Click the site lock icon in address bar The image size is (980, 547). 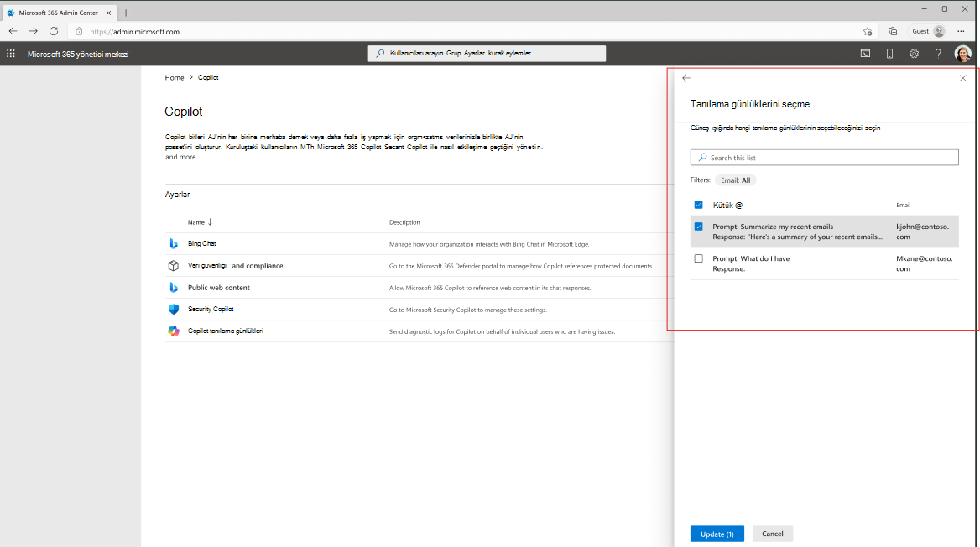tap(79, 31)
